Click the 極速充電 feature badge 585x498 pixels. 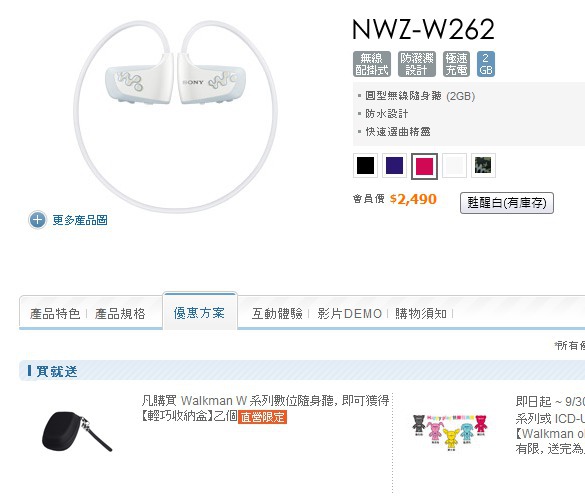click(x=456, y=64)
